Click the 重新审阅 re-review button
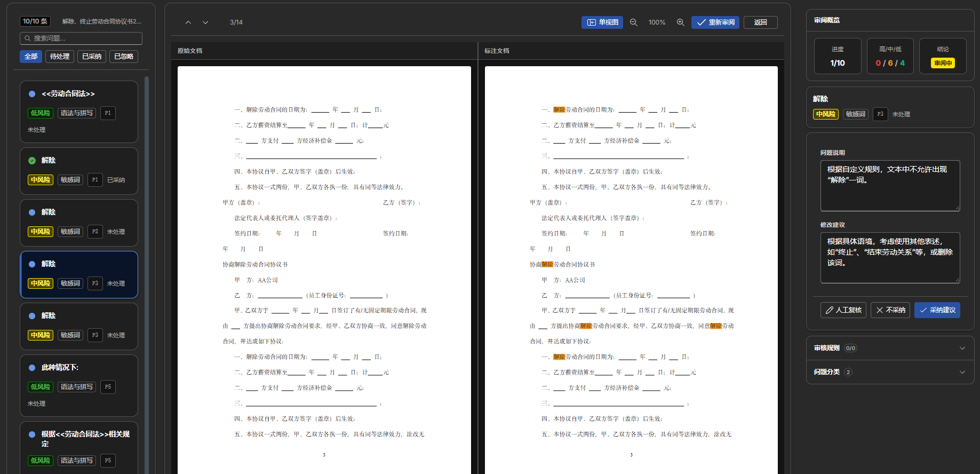The image size is (980, 474). pyautogui.click(x=715, y=22)
